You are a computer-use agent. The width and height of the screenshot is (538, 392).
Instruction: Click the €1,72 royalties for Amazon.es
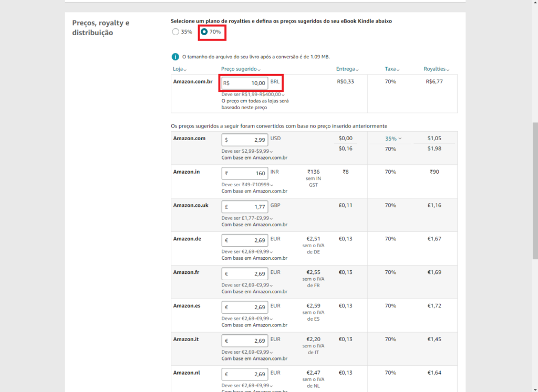pos(434,306)
